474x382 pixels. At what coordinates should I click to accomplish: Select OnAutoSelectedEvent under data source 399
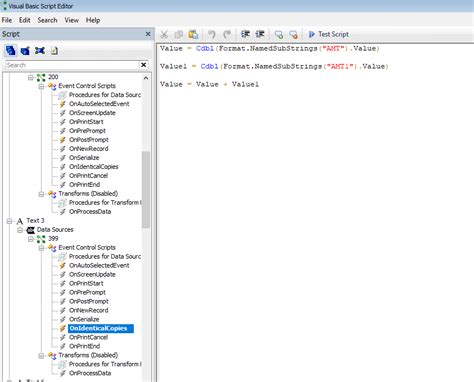(99, 265)
